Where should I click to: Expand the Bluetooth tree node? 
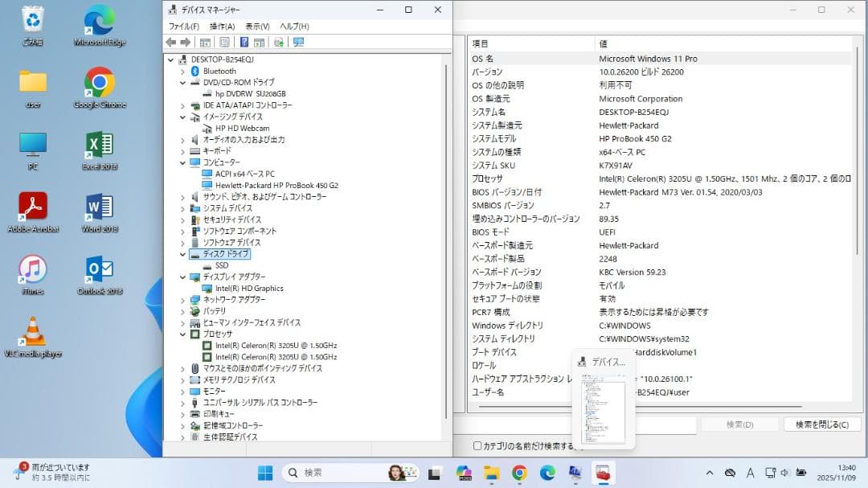[182, 71]
